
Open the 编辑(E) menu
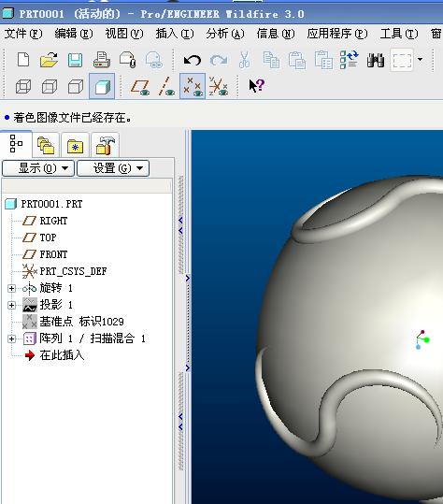pos(74,34)
